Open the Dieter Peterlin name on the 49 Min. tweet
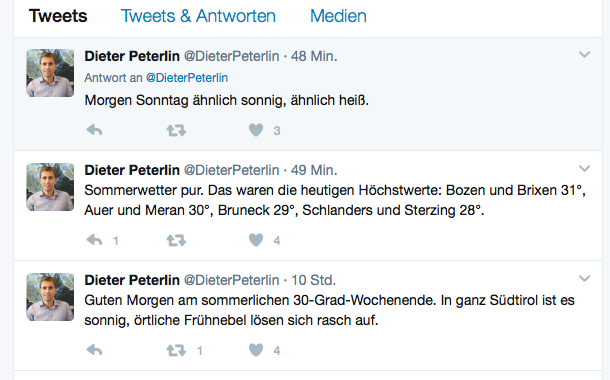 pyautogui.click(x=132, y=170)
